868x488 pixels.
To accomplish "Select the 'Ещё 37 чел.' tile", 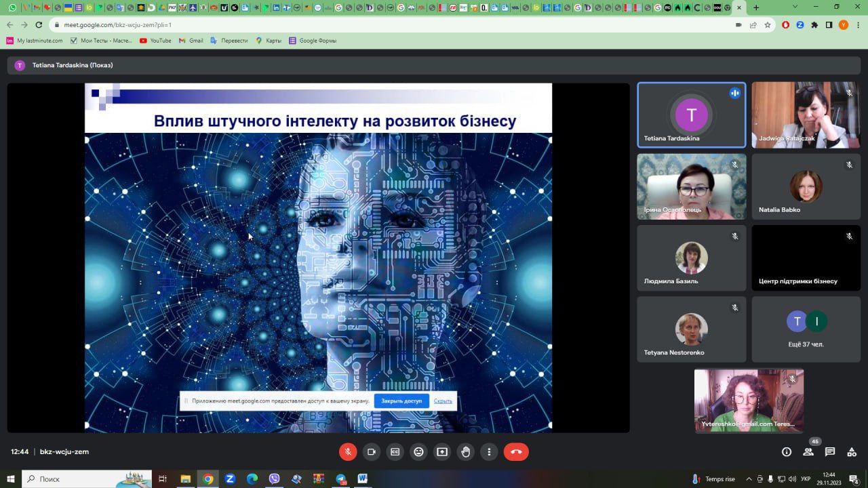I will pos(806,329).
